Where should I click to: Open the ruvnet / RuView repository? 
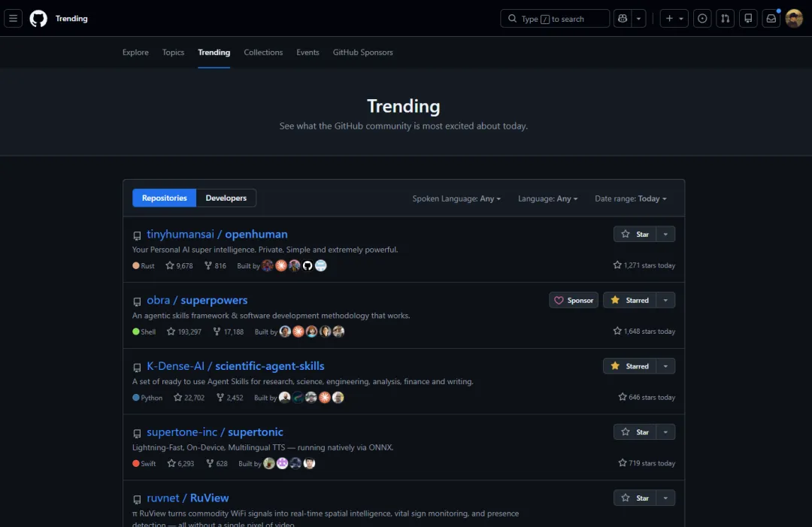click(187, 498)
